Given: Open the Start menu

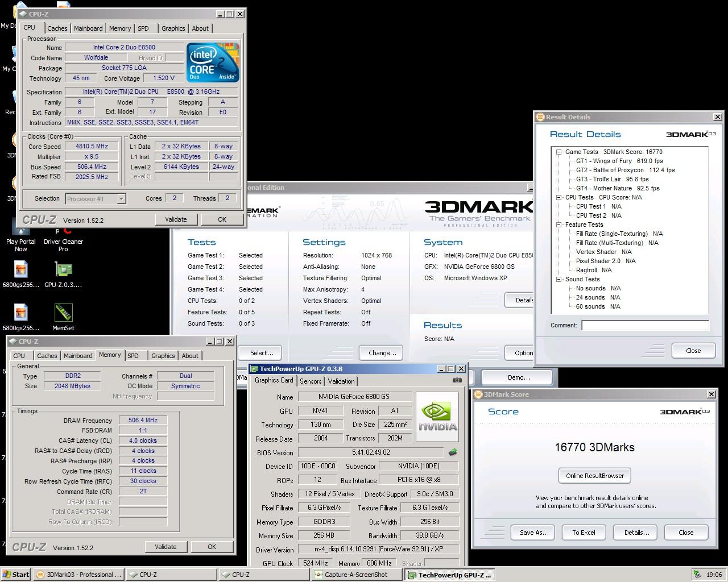Looking at the screenshot, I should [16, 575].
